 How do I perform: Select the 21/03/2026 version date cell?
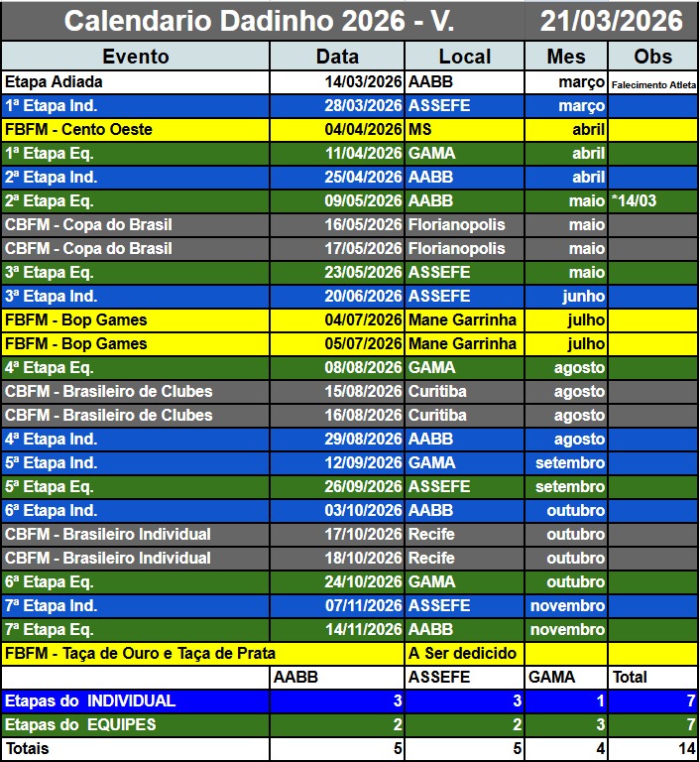[612, 21]
